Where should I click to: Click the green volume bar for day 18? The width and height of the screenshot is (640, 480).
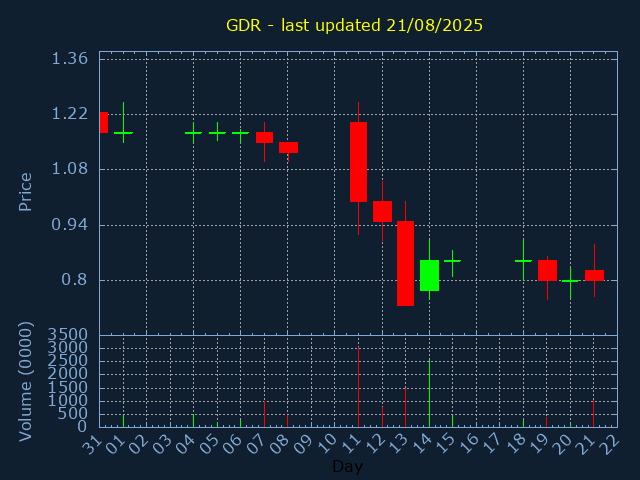pyautogui.click(x=523, y=423)
